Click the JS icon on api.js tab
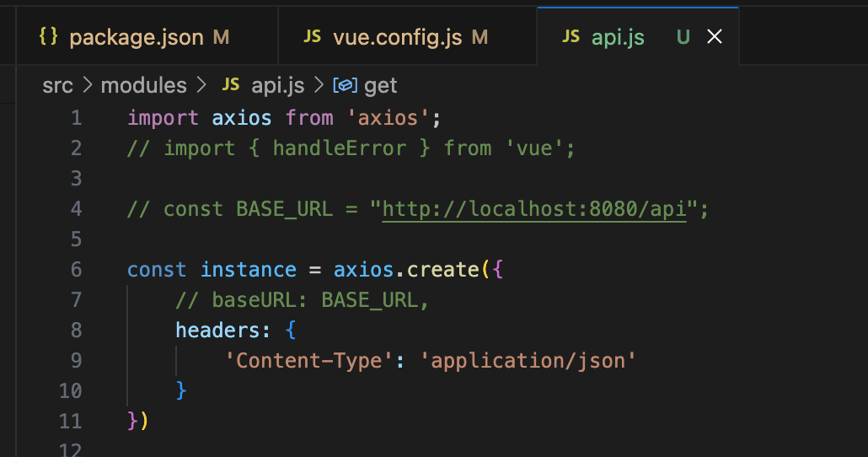Viewport: 868px width, 457px height. pyautogui.click(x=571, y=36)
